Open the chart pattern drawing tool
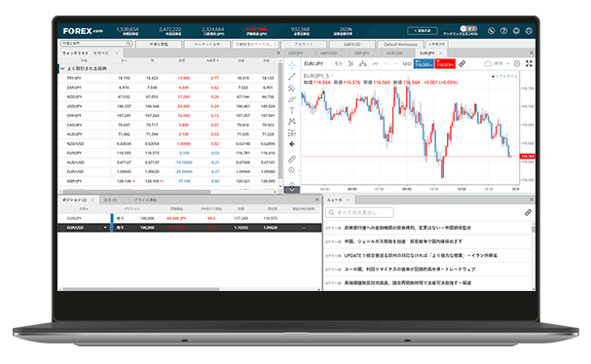Image resolution: width=591 pixels, height=364 pixels. pos(292,122)
